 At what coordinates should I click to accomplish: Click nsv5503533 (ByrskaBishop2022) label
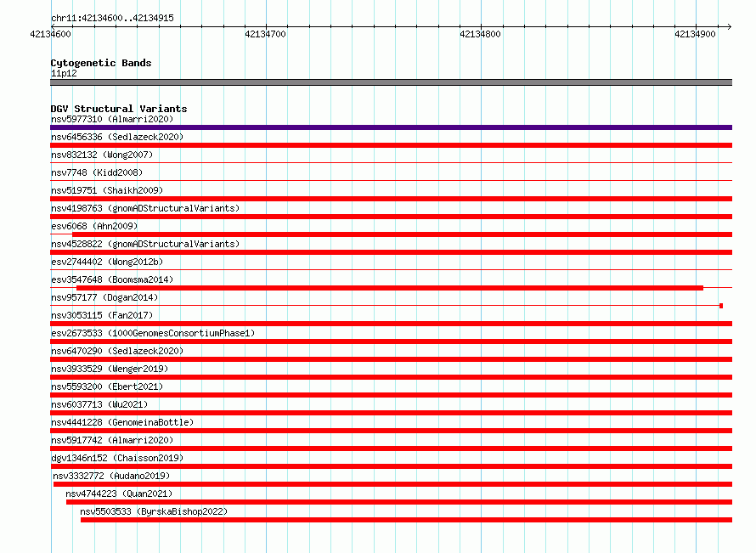pyautogui.click(x=154, y=511)
